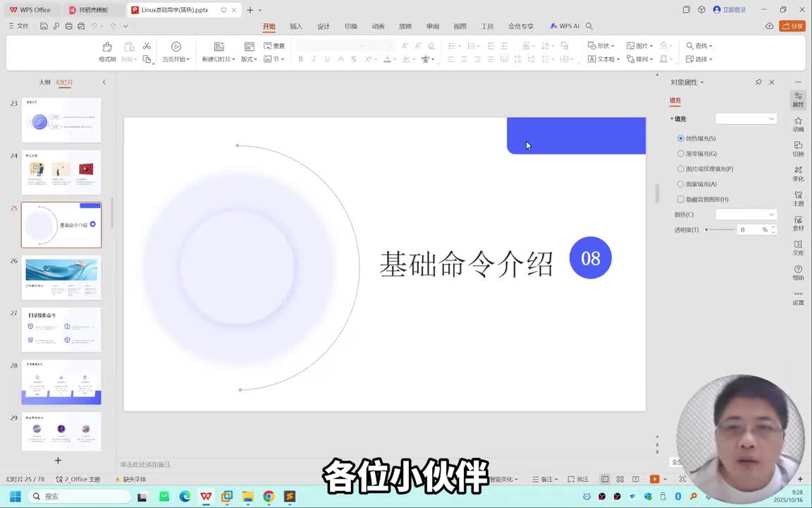Image resolution: width=812 pixels, height=508 pixels.
Task: Click the WPS AI button
Action: tap(565, 26)
